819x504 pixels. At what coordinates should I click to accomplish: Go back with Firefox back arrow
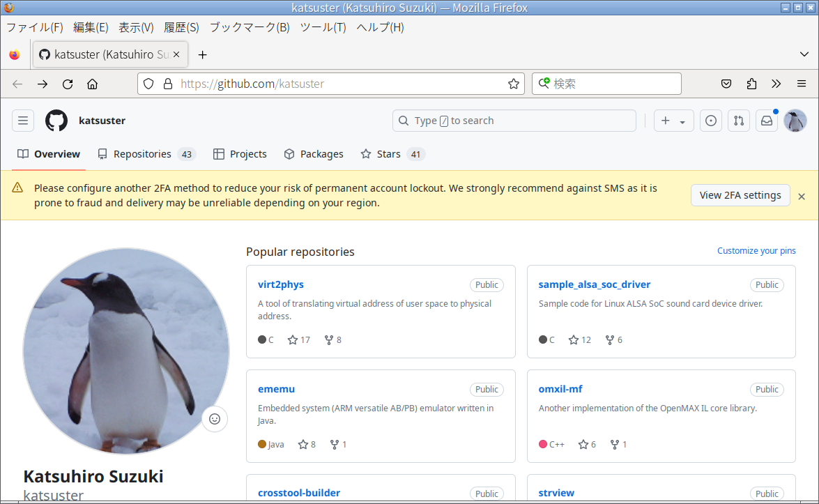[x=17, y=84]
